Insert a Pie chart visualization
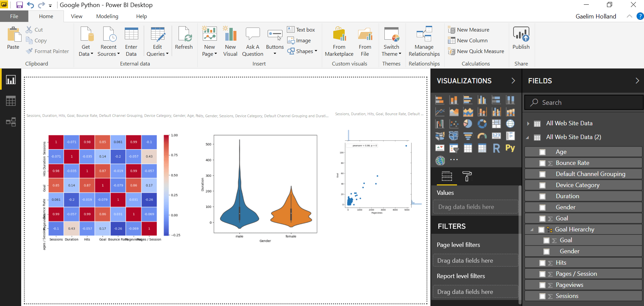This screenshot has width=644, height=306. [468, 124]
